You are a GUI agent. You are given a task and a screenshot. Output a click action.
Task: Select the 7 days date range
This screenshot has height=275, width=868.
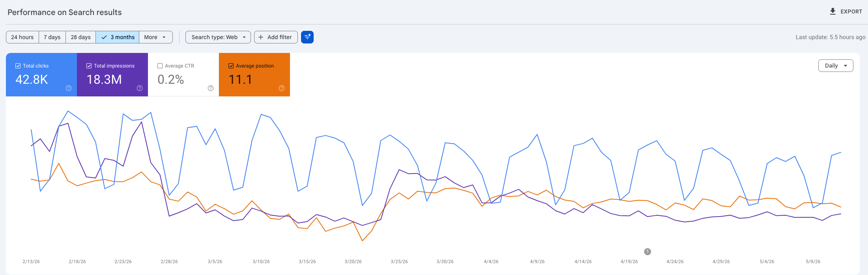(52, 37)
